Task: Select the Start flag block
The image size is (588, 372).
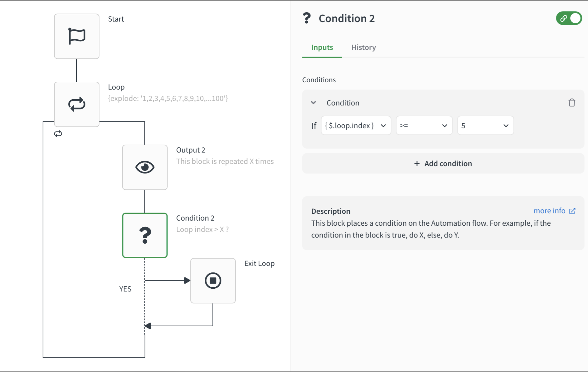Action: click(x=76, y=36)
